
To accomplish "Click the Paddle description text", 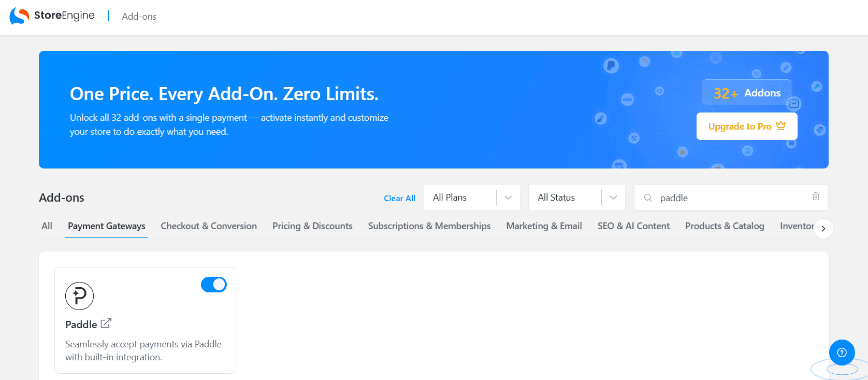I will click(143, 350).
